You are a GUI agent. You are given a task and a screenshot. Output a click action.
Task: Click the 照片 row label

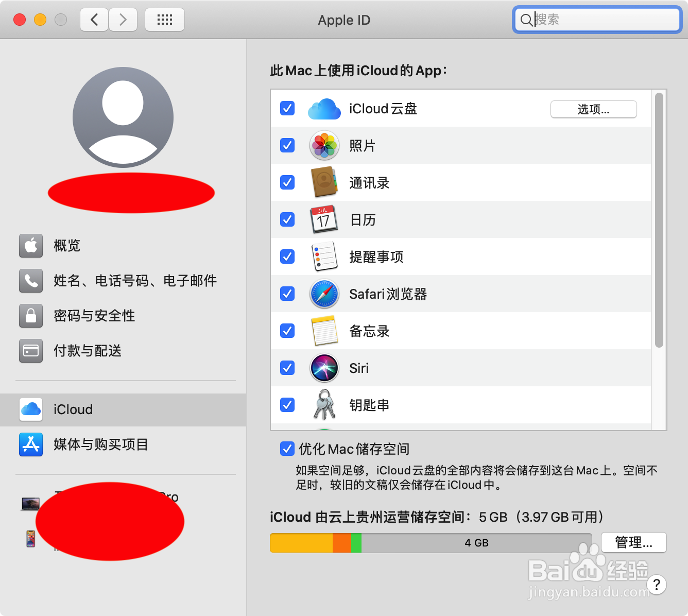[x=363, y=146]
